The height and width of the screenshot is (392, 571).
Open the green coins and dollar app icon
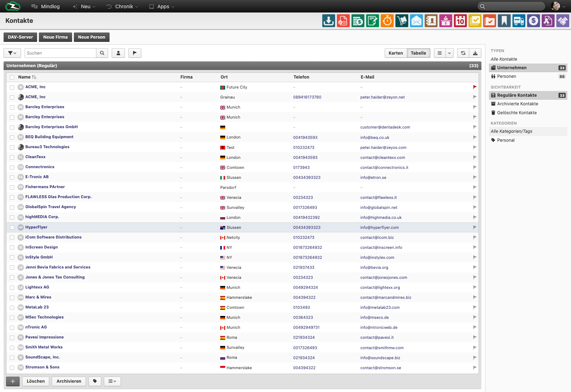358,21
